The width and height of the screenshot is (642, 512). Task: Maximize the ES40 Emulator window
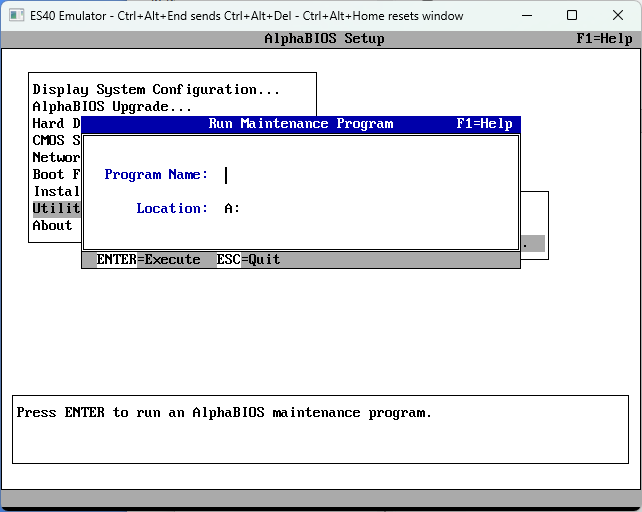[572, 16]
